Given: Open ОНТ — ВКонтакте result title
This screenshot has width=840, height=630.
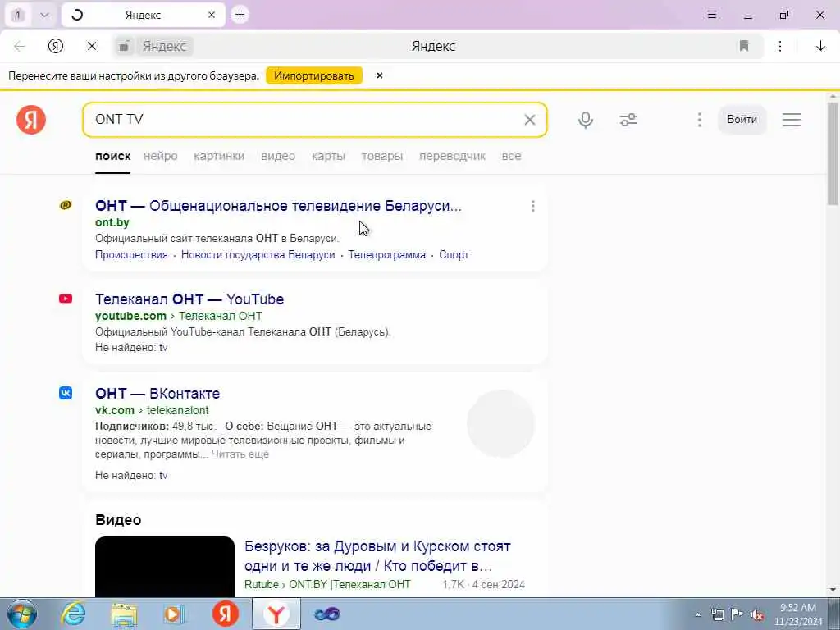Looking at the screenshot, I should point(157,393).
